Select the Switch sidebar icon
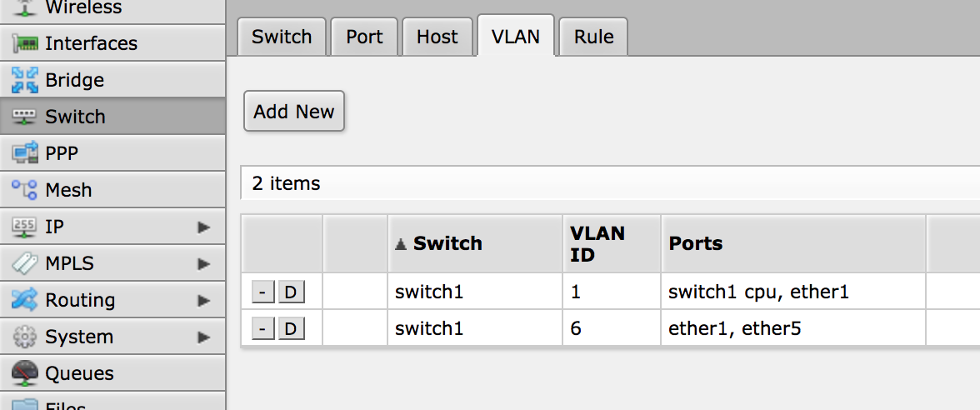Viewport: 980px width, 410px height. coord(24,117)
